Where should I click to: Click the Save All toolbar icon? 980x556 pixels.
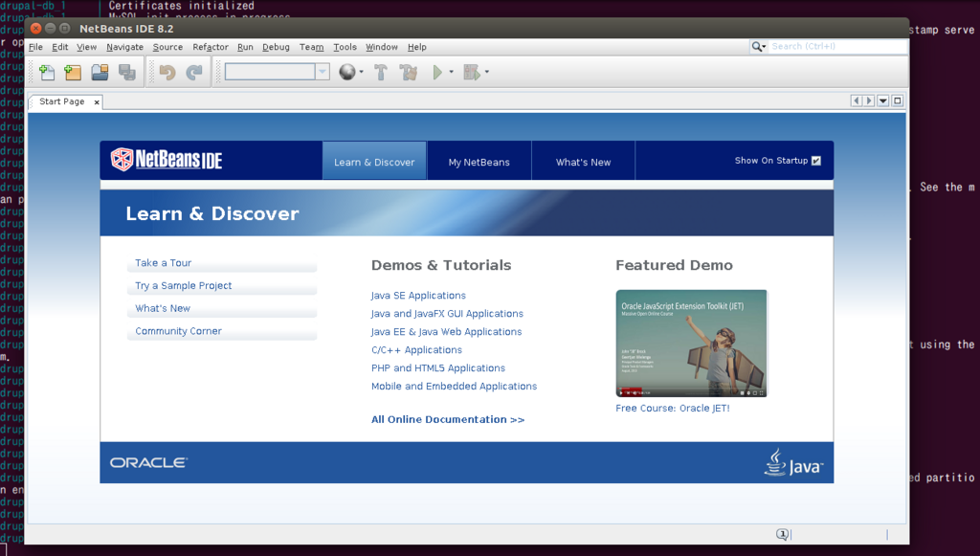127,73
